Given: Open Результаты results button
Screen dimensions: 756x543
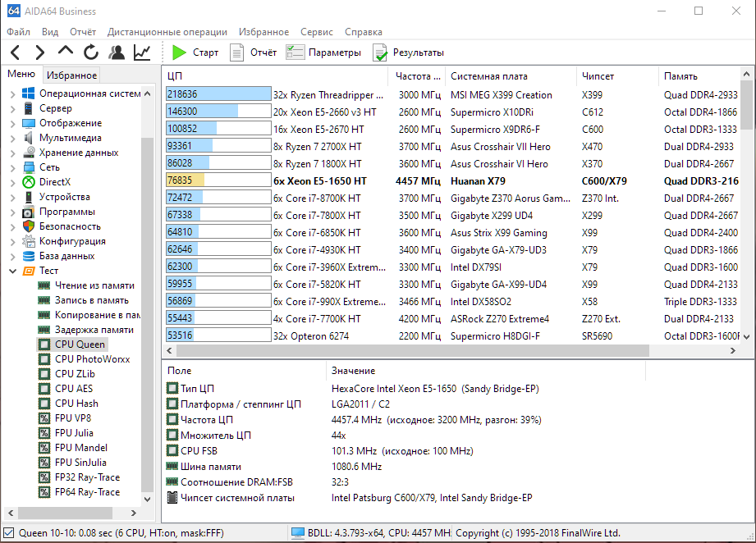Looking at the screenshot, I should click(409, 52).
